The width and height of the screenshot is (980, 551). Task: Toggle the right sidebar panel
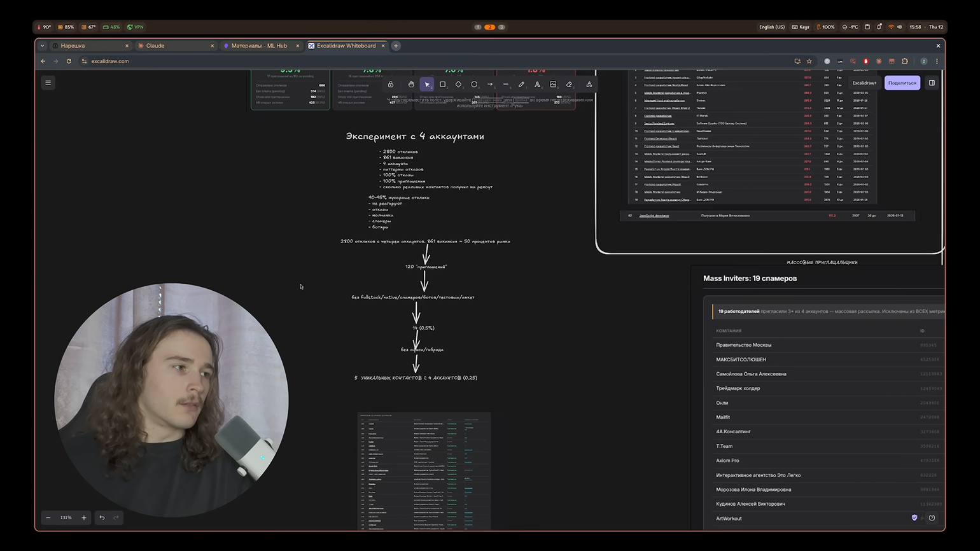pyautogui.click(x=932, y=83)
